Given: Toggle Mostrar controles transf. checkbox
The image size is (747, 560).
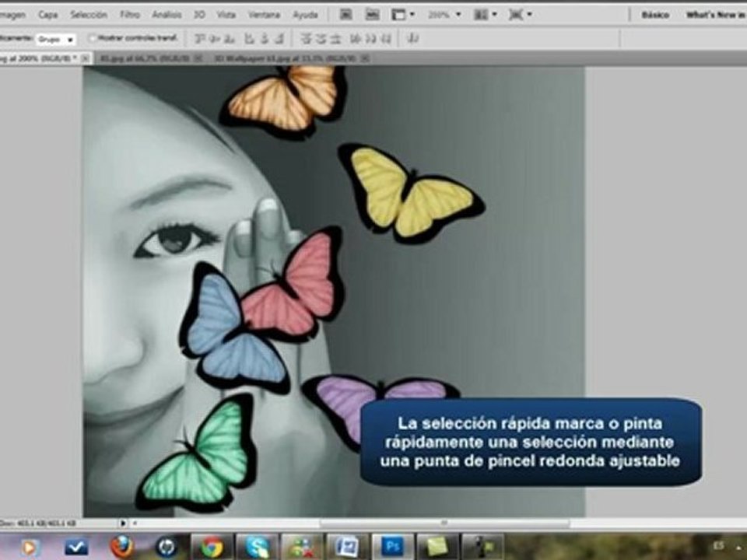Looking at the screenshot, I should click(x=93, y=38).
